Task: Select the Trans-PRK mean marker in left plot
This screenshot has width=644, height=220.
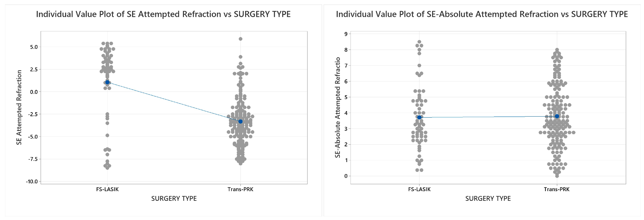Action: click(240, 121)
